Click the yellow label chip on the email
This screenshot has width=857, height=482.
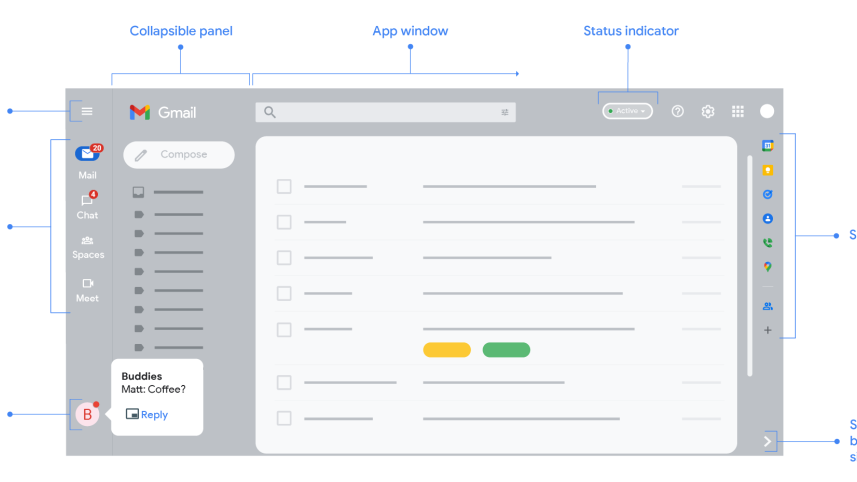point(446,350)
